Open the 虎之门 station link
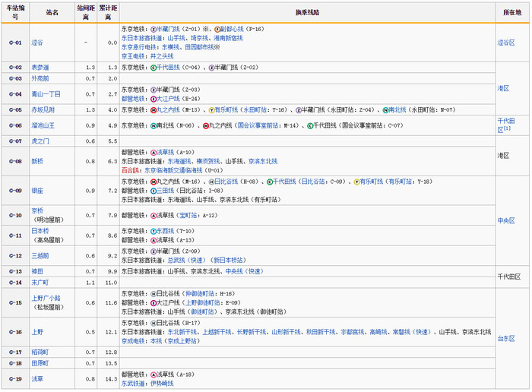The height and width of the screenshot is (392, 532). point(40,141)
